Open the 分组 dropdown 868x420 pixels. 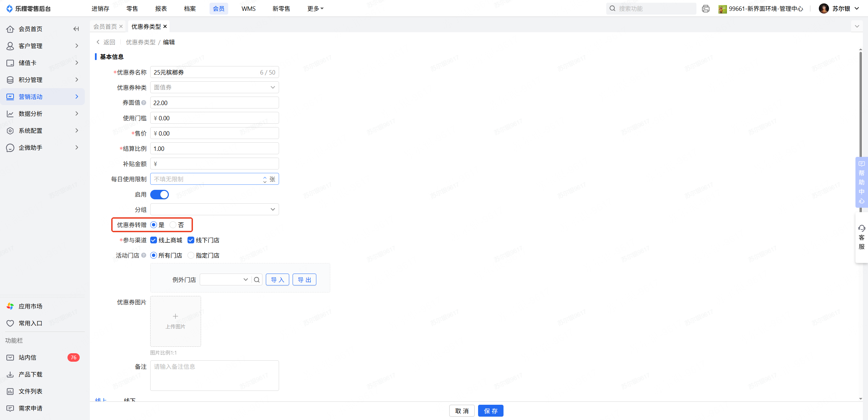214,209
